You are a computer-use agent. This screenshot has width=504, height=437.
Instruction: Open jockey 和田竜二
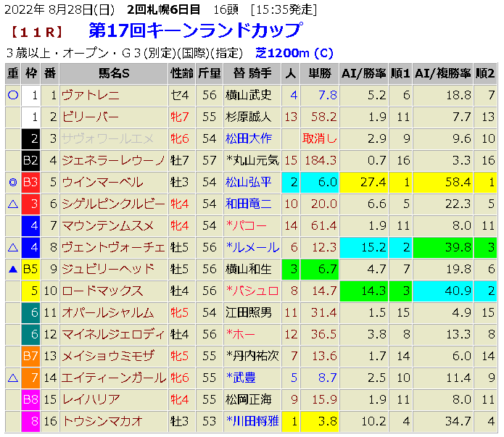click(x=249, y=204)
